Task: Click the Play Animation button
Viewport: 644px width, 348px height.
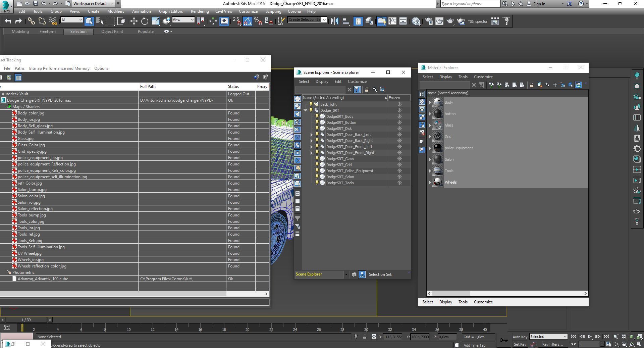Action: (590, 337)
